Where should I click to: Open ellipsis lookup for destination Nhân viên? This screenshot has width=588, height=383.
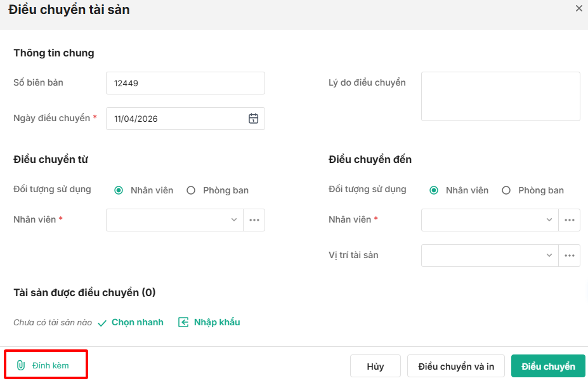click(570, 220)
